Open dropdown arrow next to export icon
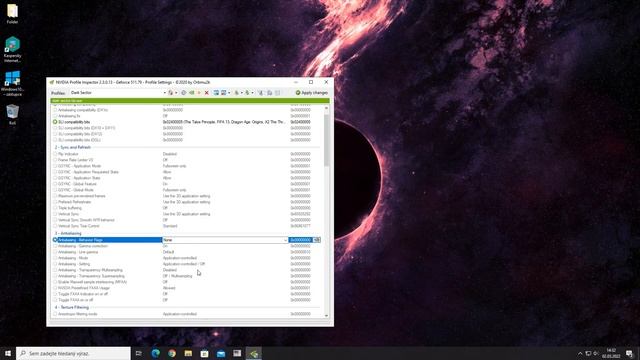The width and height of the screenshot is (640, 360). coord(242,93)
